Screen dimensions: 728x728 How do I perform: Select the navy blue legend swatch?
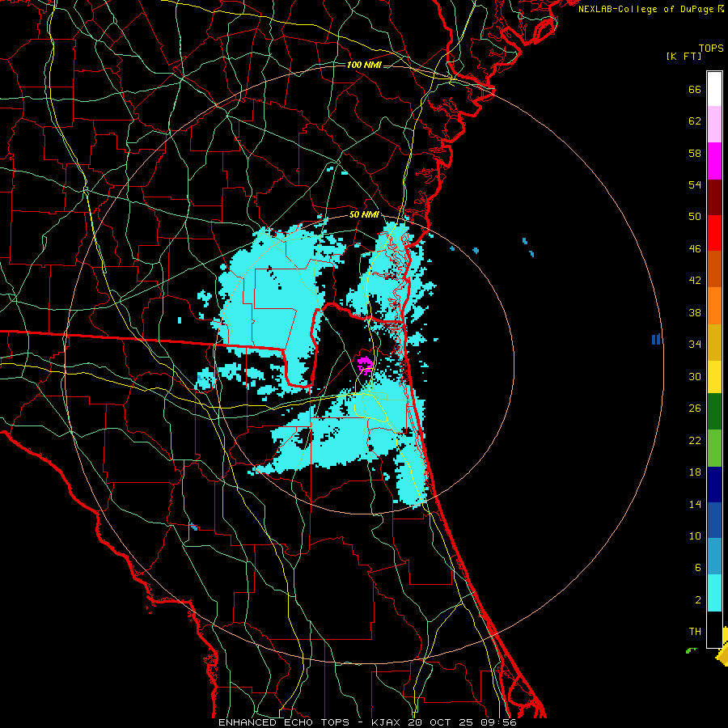click(x=714, y=485)
